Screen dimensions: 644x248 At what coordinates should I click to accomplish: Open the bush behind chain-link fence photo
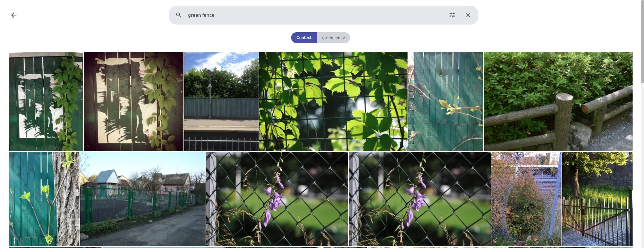(526, 199)
